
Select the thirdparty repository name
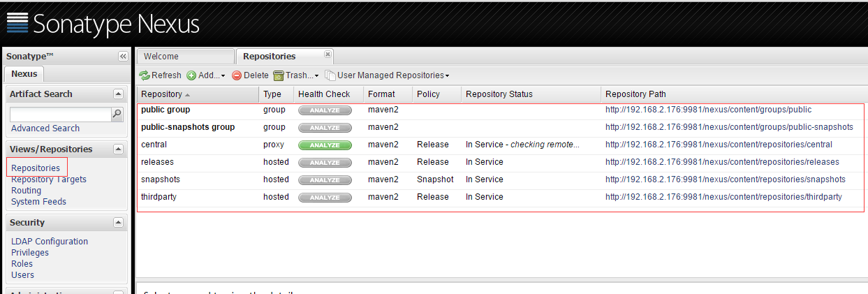(159, 197)
